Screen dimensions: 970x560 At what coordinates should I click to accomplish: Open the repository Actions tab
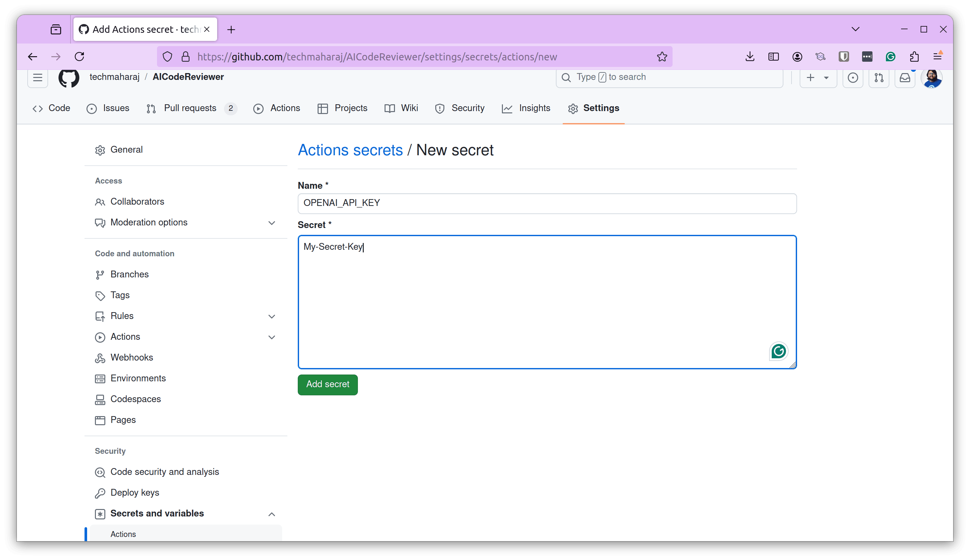click(277, 108)
